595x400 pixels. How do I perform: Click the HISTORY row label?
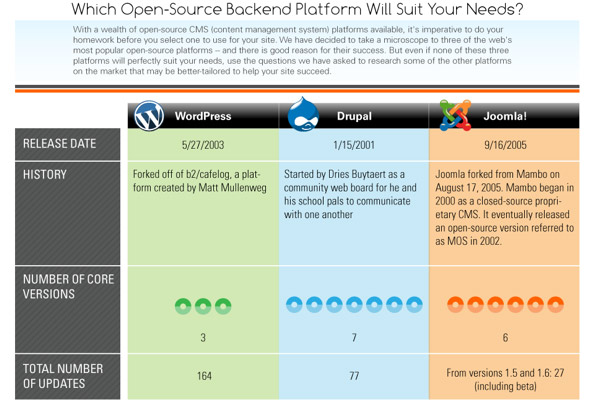tap(45, 175)
